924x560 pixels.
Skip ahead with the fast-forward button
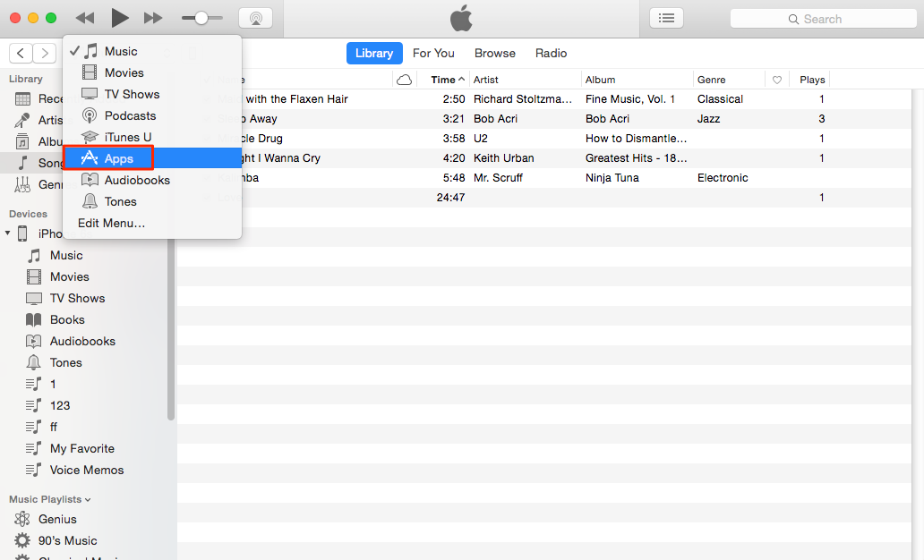153,18
